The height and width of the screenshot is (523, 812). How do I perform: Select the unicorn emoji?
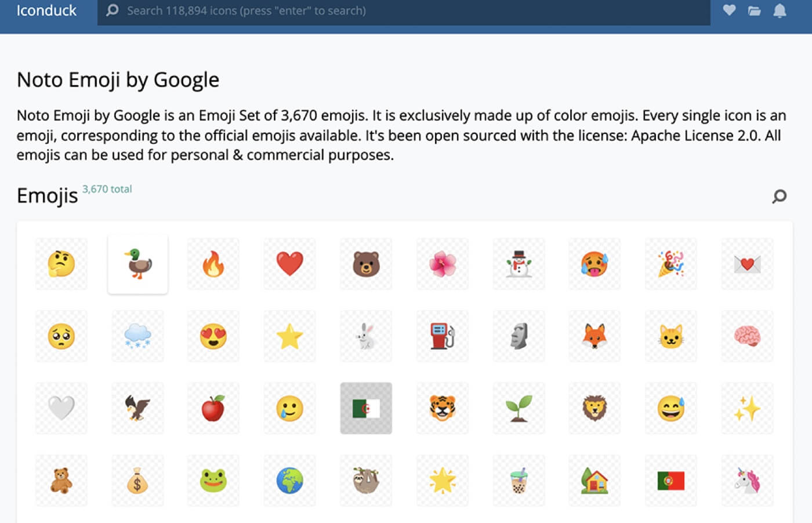(747, 481)
